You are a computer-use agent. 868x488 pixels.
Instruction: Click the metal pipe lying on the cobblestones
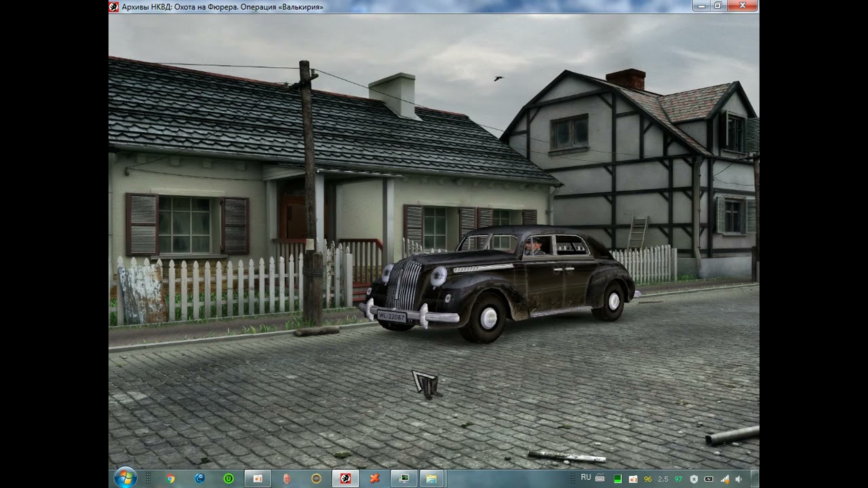[732, 434]
